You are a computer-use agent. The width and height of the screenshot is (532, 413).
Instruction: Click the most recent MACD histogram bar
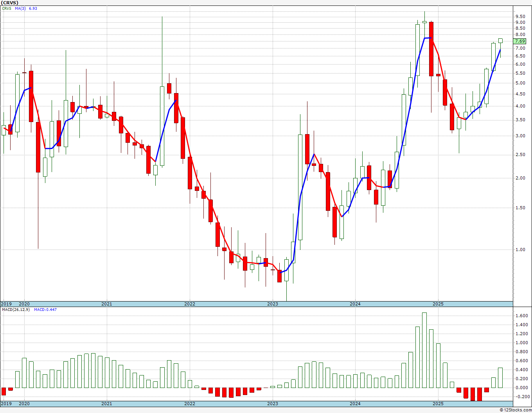point(500,378)
